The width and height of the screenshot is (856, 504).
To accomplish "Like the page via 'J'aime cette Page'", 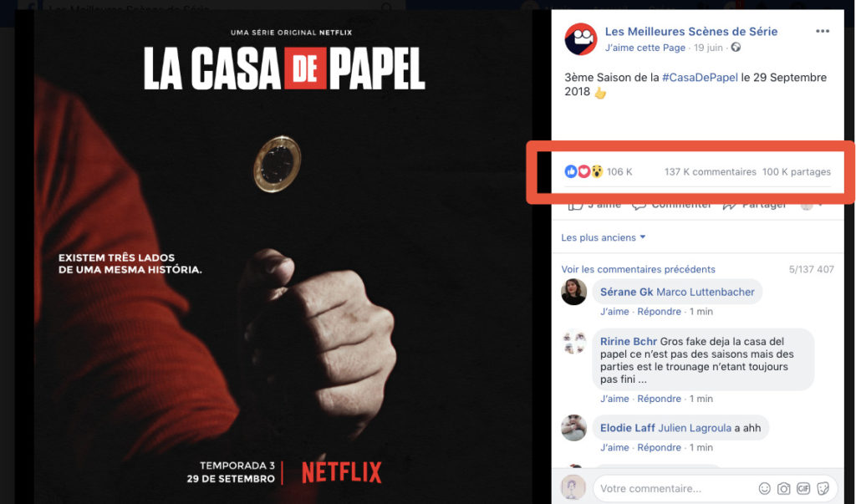I will [x=645, y=48].
